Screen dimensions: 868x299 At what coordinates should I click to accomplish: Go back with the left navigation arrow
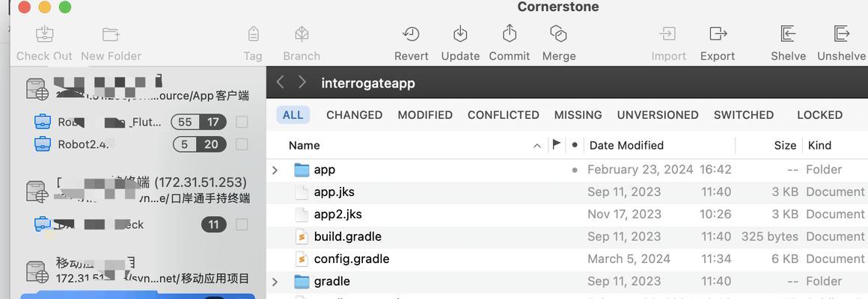280,82
